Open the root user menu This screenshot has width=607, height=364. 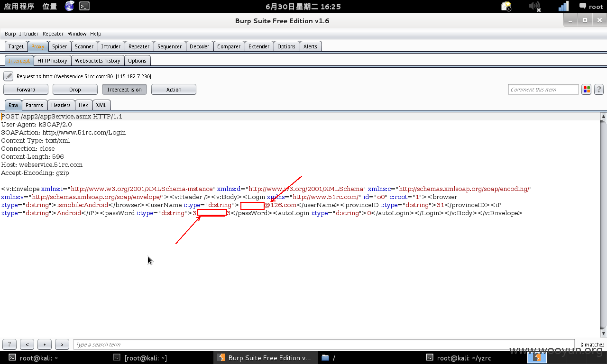(591, 7)
